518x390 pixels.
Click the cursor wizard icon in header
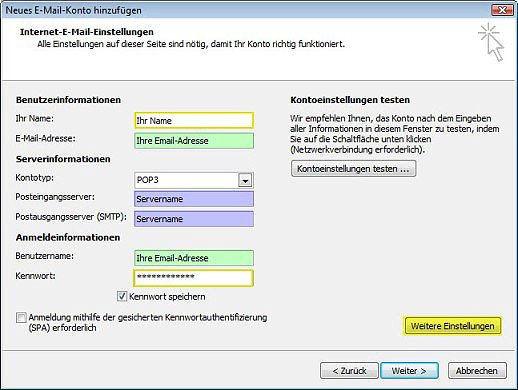coord(491,43)
